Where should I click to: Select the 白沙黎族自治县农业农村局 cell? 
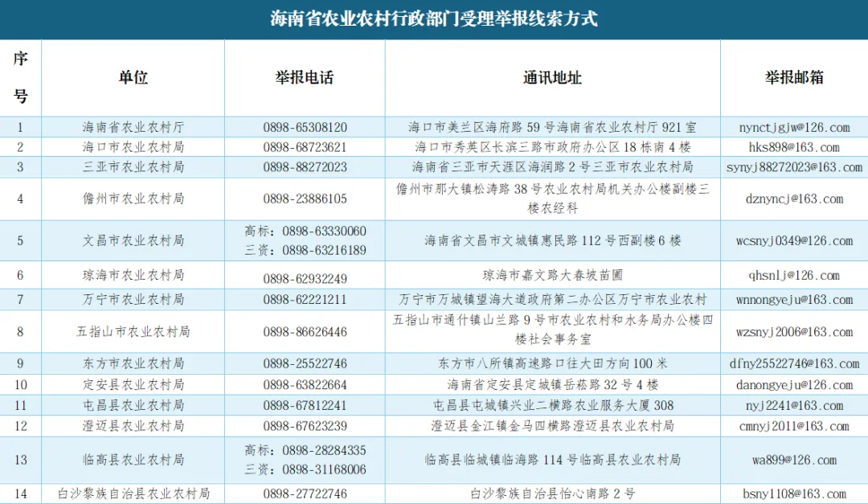[133, 494]
